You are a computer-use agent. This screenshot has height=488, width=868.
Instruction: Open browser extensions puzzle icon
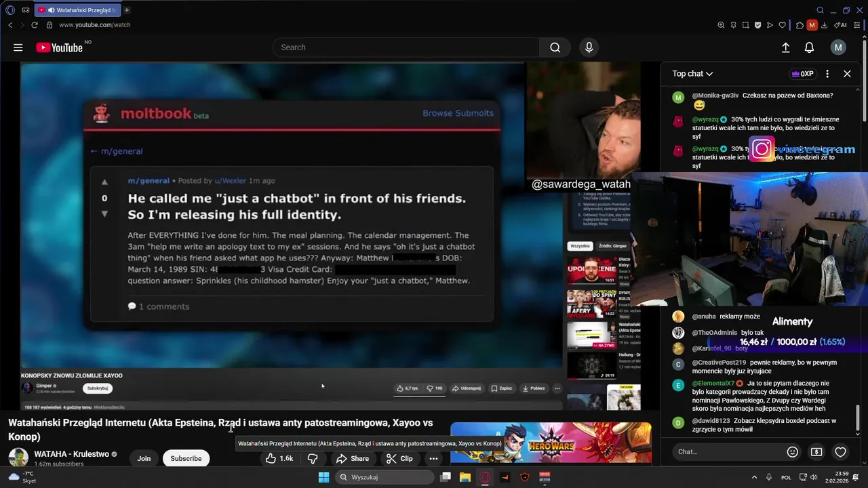(x=800, y=25)
